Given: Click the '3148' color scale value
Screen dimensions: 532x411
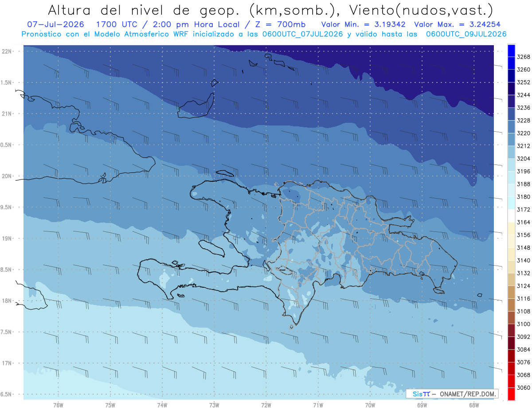Looking at the screenshot, I should pyautogui.click(x=524, y=248).
